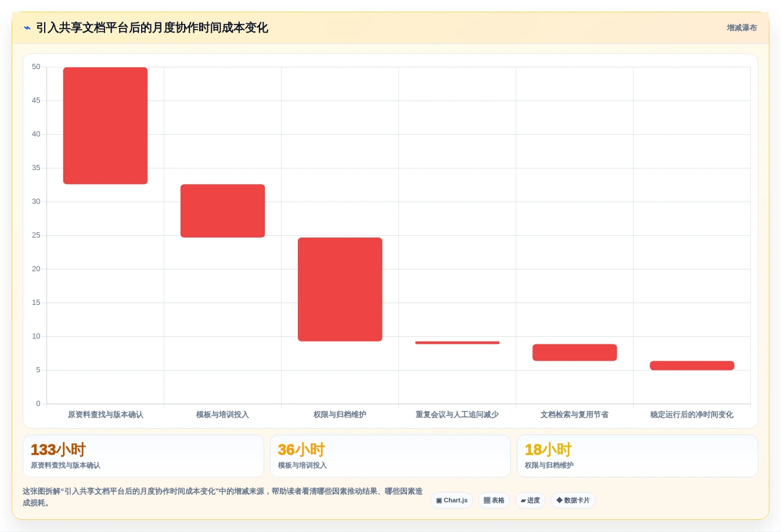This screenshot has height=532, width=781.
Task: Select the 文档检索与复用节省 waterfall bar
Action: coord(574,353)
